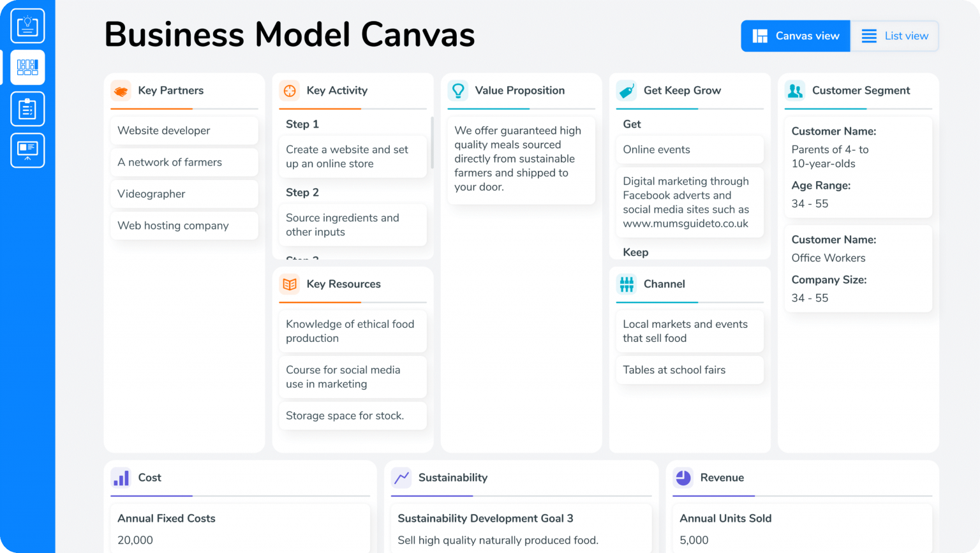Screen dimensions: 980x553
Task: Click the bar chart icon on Cost
Action: tap(121, 478)
